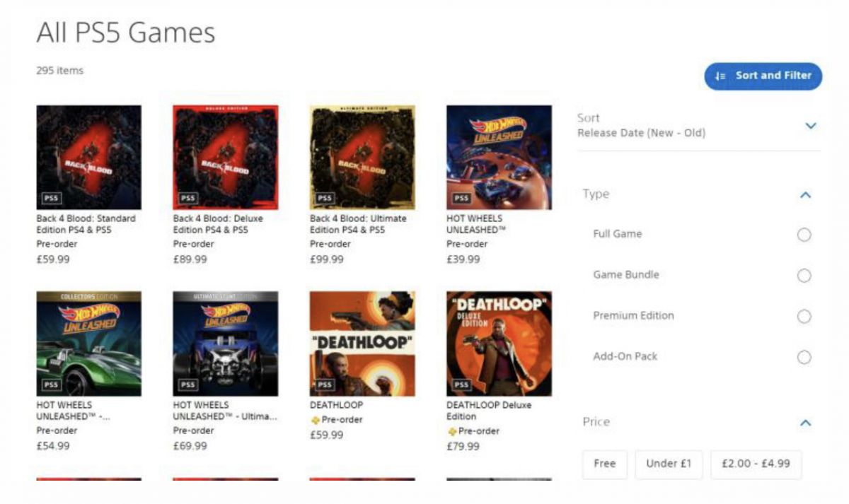849x504 pixels.
Task: Open the DEATHLOOP £59.99 cover image
Action: (362, 344)
